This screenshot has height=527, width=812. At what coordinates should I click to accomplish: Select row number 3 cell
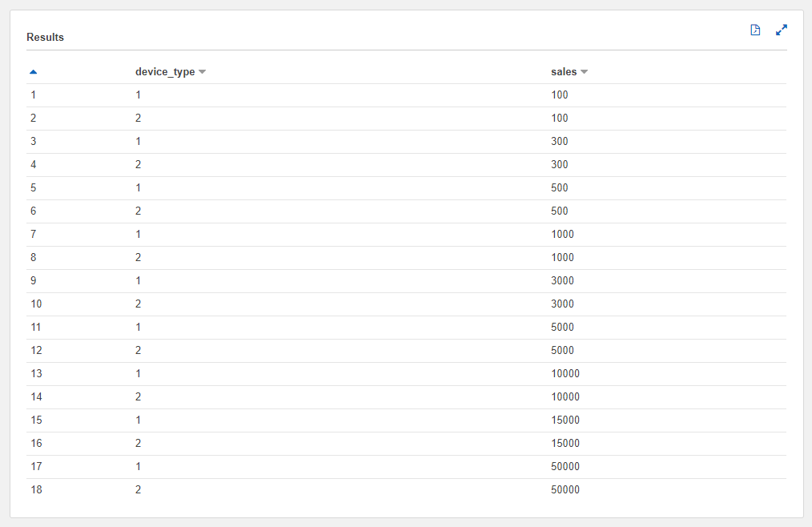point(34,142)
